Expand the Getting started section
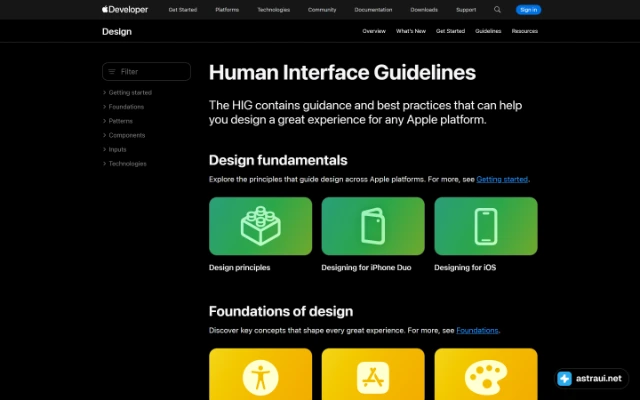Image resolution: width=640 pixels, height=400 pixels. (127, 93)
